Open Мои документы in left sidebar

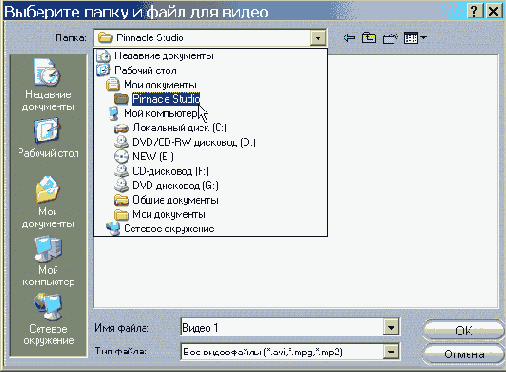tap(48, 202)
